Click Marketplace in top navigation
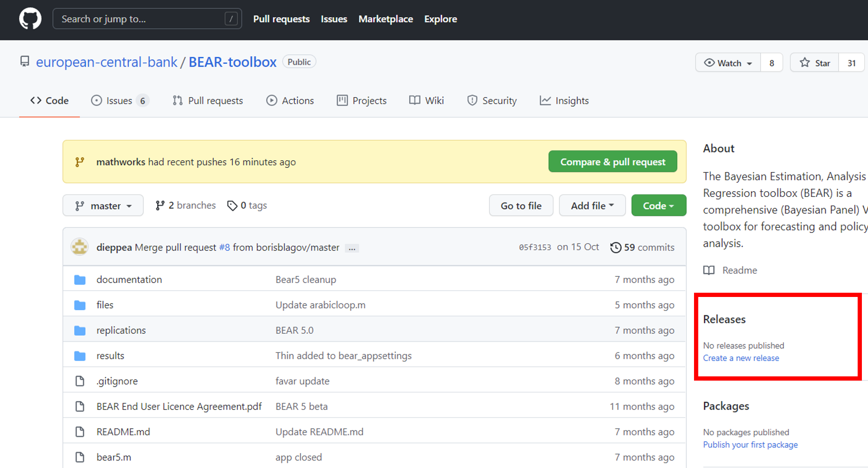868x468 pixels. coord(386,19)
